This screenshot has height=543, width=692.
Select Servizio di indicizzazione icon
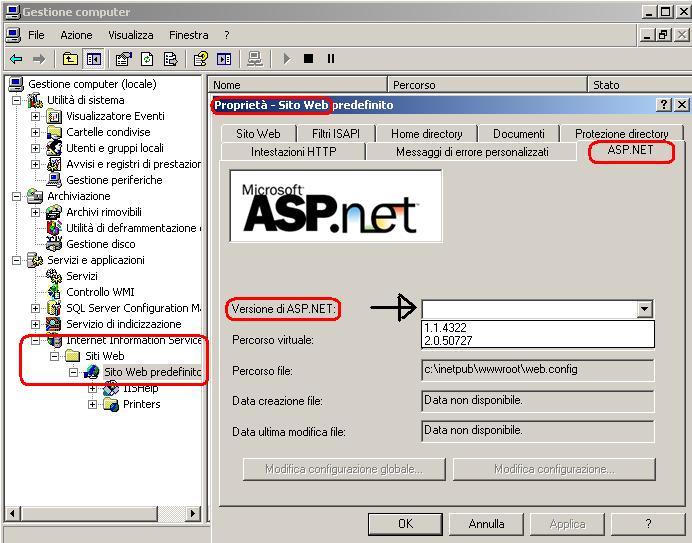click(54, 324)
